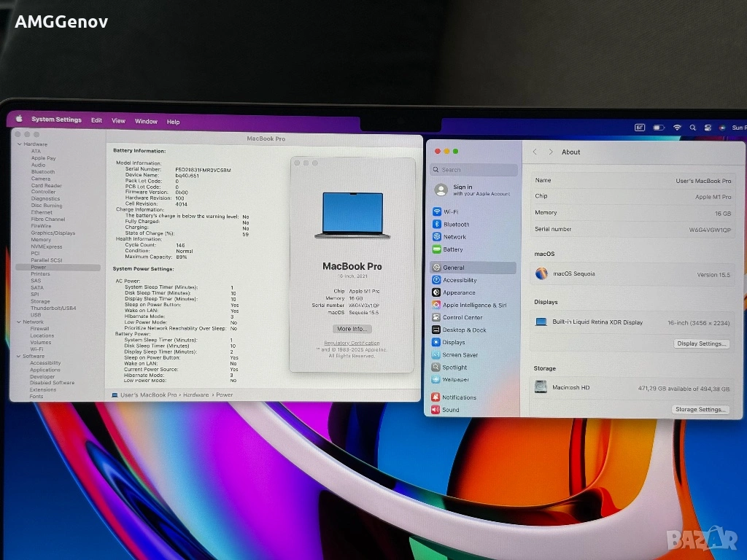Open the Window menu
The width and height of the screenshot is (747, 560).
[146, 121]
